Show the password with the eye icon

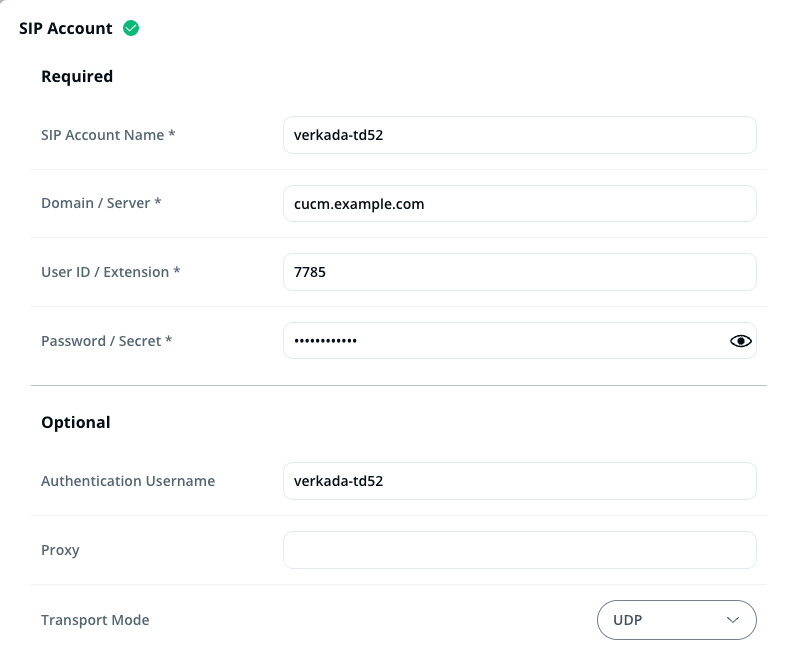[740, 341]
